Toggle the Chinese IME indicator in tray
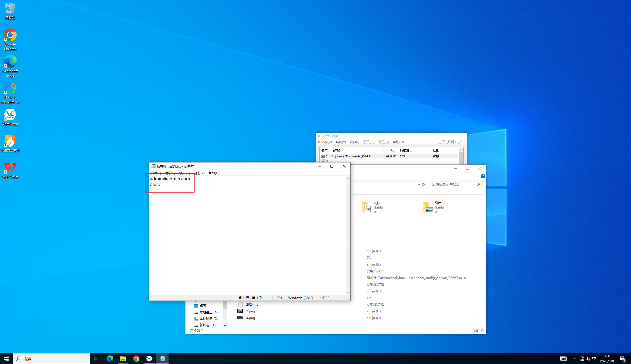 point(594,359)
